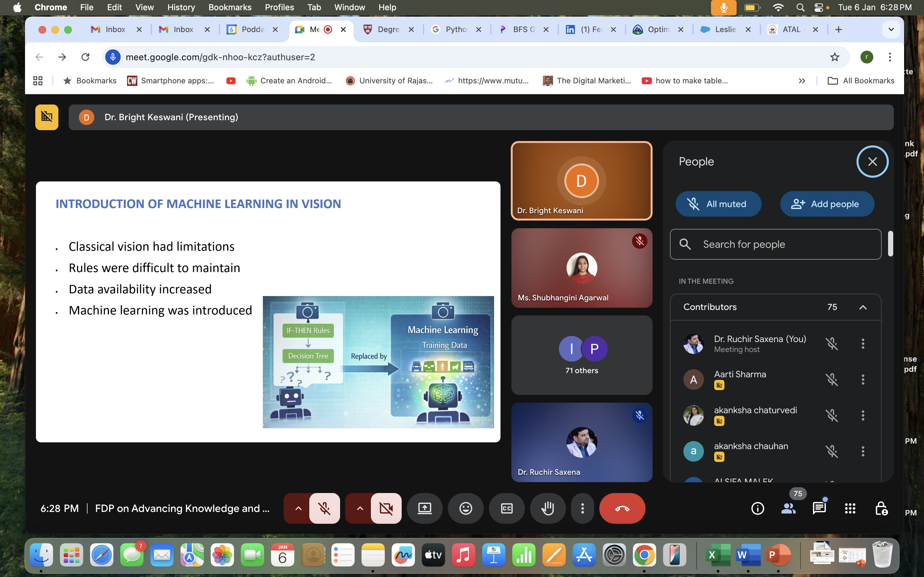
Task: Click the red leave call button
Action: tap(622, 508)
